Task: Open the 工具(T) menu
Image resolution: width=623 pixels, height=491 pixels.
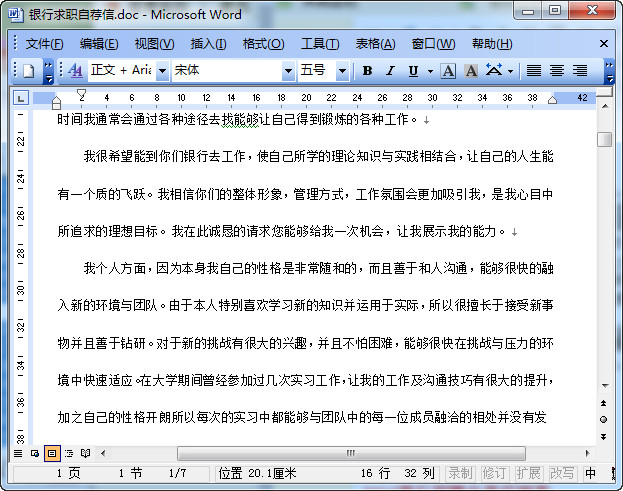Action: (320, 44)
